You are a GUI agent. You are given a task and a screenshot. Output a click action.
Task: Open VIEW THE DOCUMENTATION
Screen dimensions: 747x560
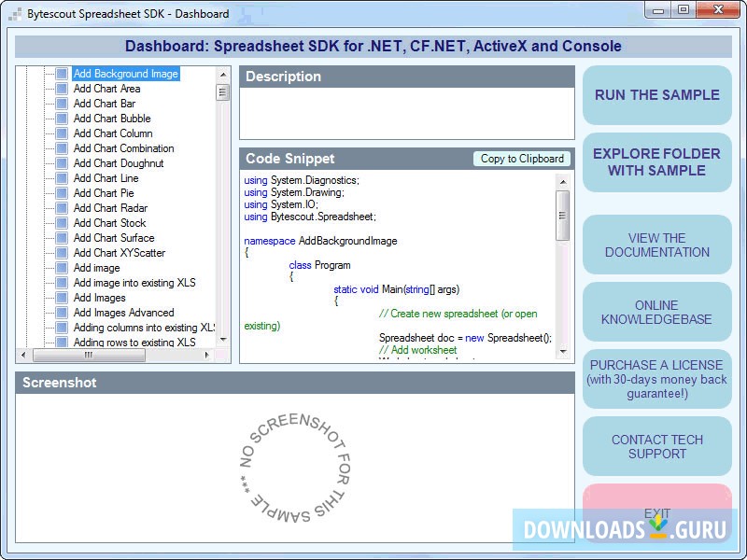click(657, 245)
